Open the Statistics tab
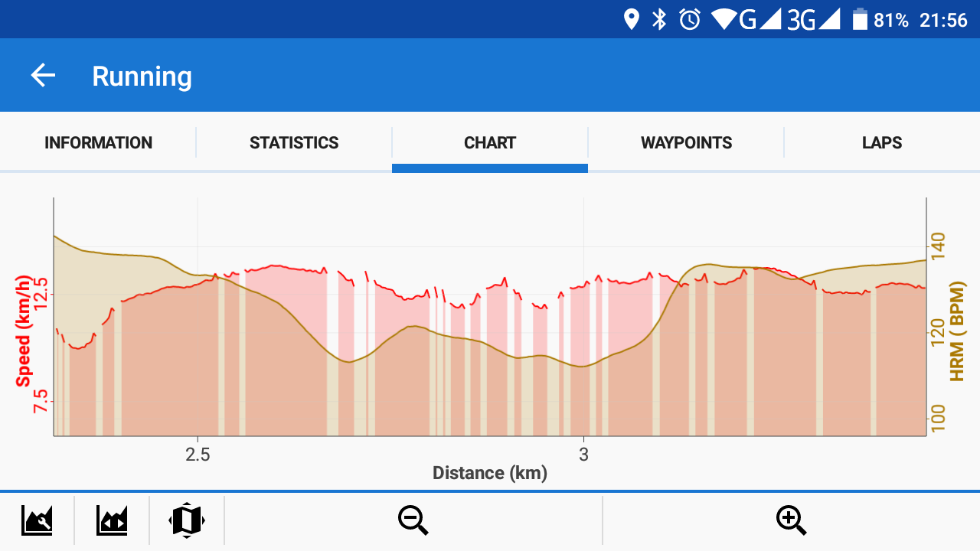 [x=294, y=143]
